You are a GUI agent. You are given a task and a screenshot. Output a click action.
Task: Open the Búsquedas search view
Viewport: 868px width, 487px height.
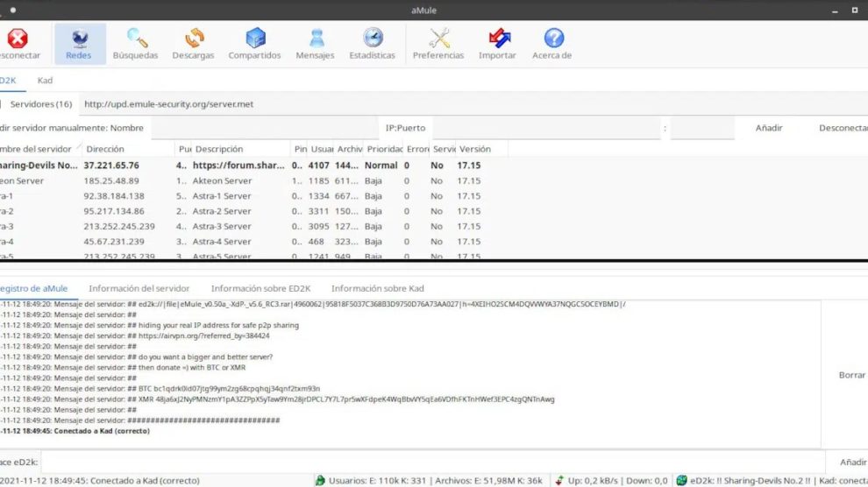pos(136,43)
